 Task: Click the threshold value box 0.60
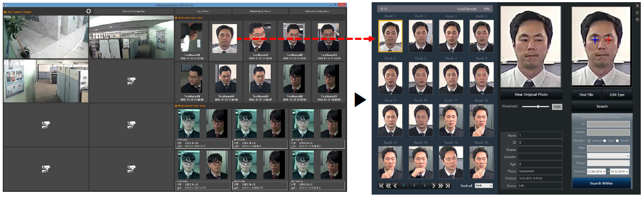557,107
